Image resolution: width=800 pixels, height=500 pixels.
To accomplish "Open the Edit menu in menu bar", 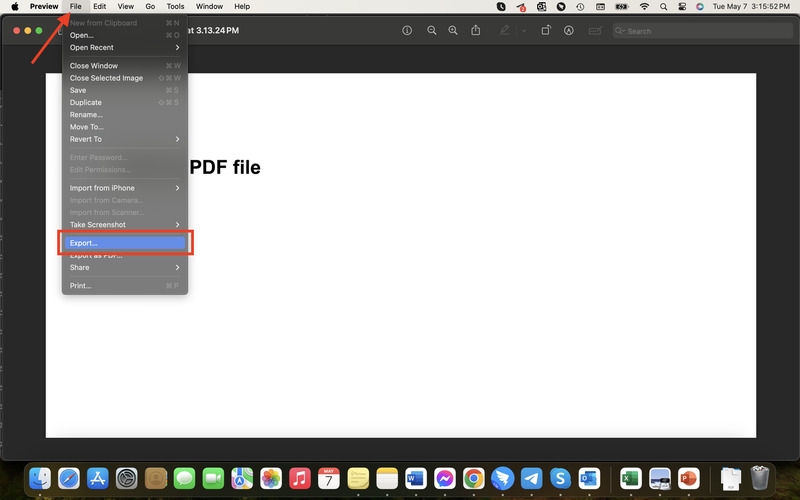I will [x=99, y=7].
